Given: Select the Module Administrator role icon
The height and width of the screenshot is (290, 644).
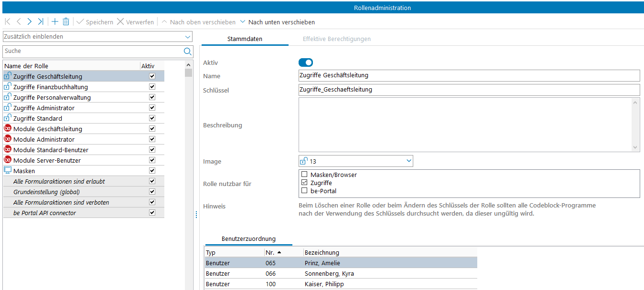Looking at the screenshot, I should pos(8,139).
